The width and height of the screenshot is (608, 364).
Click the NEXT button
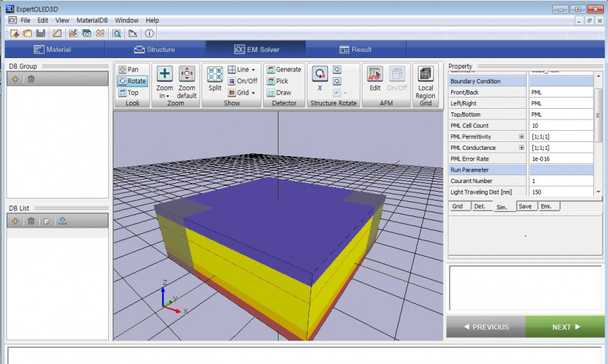click(x=566, y=327)
